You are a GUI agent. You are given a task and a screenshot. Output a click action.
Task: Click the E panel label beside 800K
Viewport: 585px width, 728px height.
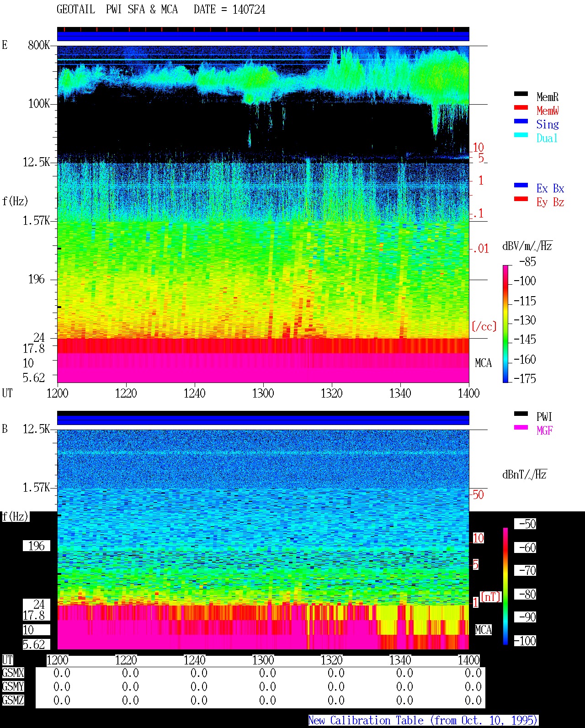tap(5, 45)
